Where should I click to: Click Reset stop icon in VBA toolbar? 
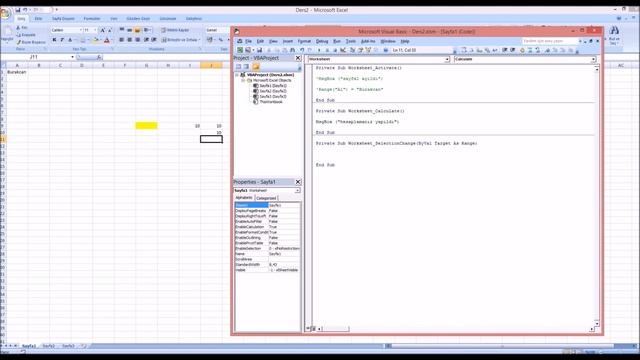[x=335, y=50]
